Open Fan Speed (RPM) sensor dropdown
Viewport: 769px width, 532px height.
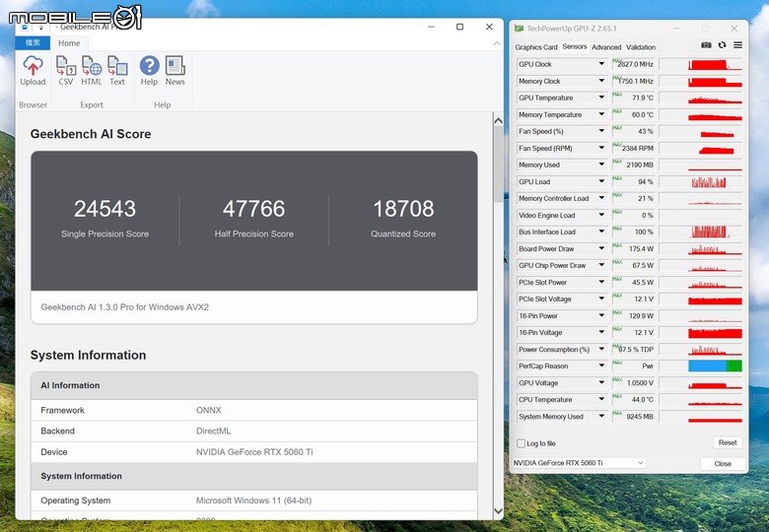(x=601, y=148)
